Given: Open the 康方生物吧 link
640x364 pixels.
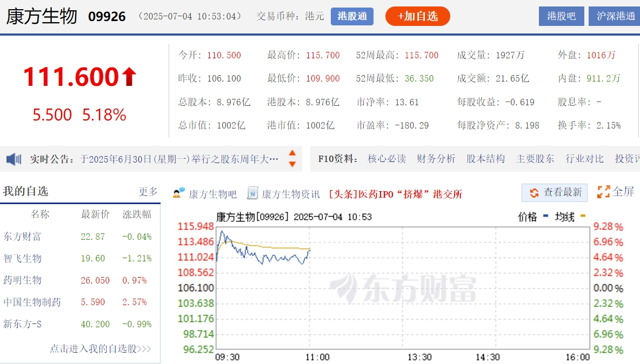Looking at the screenshot, I should (x=212, y=194).
